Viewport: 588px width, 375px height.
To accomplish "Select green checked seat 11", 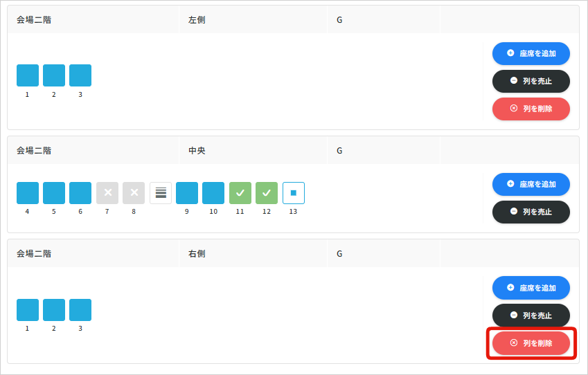I will (240, 193).
